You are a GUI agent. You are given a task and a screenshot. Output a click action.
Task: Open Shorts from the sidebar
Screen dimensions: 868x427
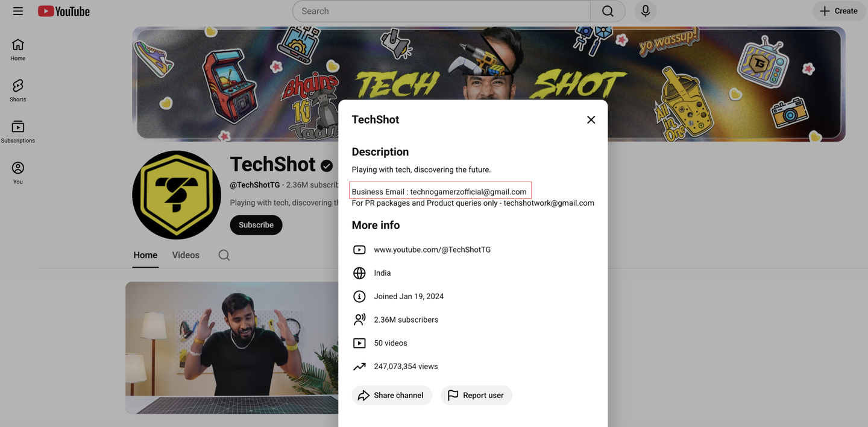(x=18, y=90)
